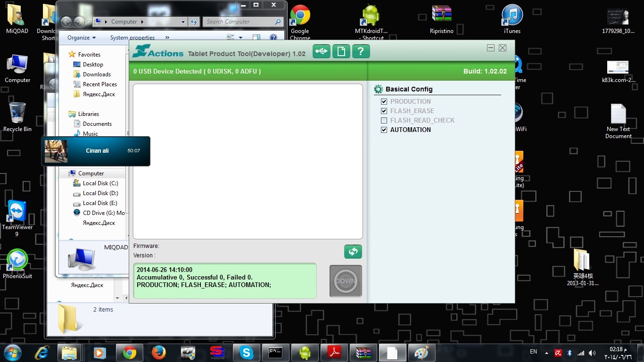Show hidden tray icons arrow

(x=546, y=353)
